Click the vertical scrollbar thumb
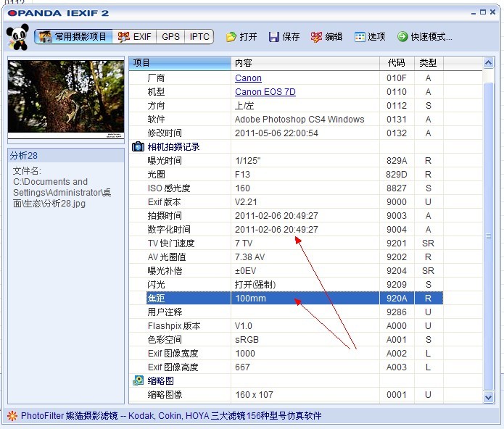This screenshot has height=429, width=504. (488, 236)
